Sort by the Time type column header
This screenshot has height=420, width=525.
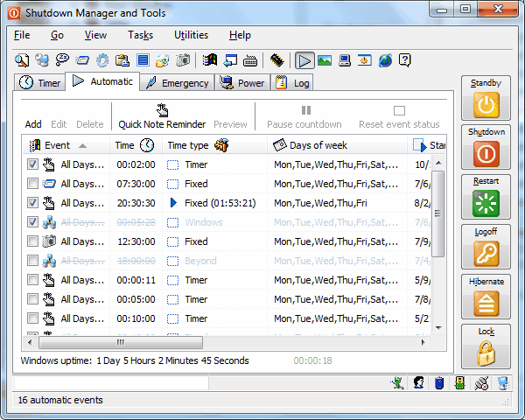click(214, 145)
